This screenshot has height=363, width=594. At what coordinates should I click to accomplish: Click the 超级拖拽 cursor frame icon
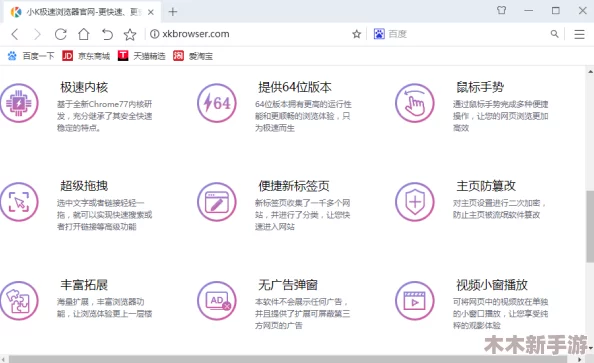click(19, 202)
